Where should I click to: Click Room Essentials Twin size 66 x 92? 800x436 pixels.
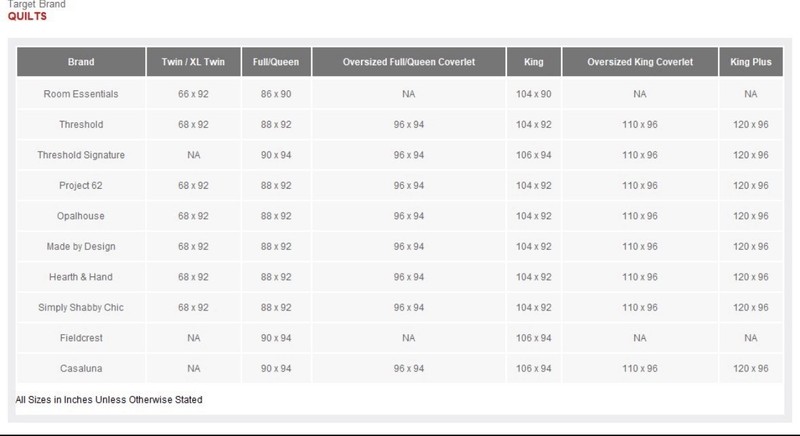coord(193,94)
